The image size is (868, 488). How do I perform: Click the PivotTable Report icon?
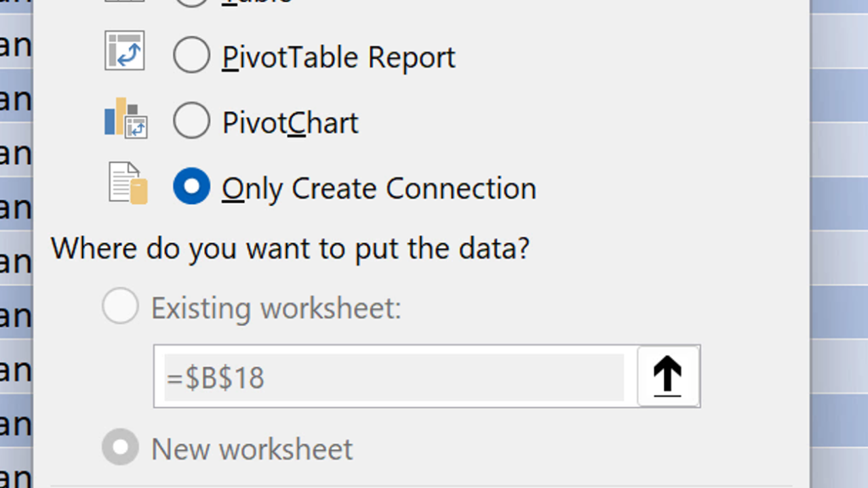tap(125, 52)
